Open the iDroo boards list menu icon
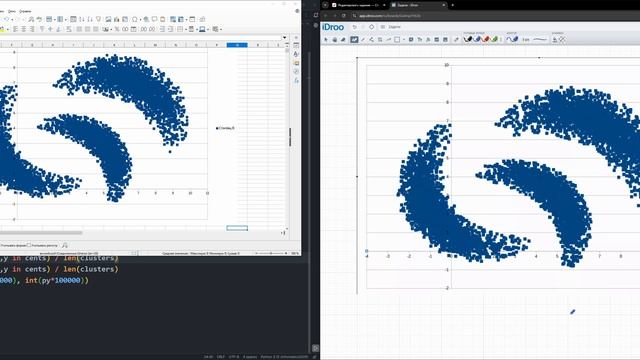640x360 pixels. tap(383, 27)
